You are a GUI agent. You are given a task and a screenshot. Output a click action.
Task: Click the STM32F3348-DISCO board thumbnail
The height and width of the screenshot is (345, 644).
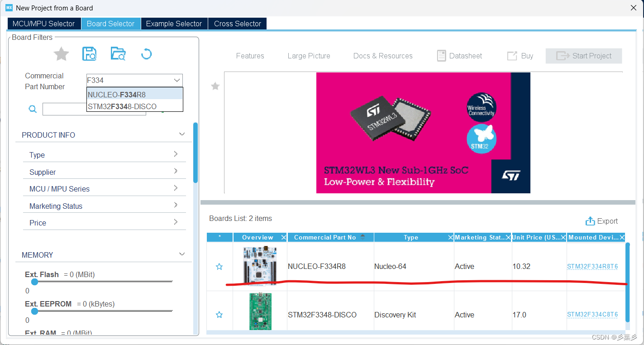[260, 311]
